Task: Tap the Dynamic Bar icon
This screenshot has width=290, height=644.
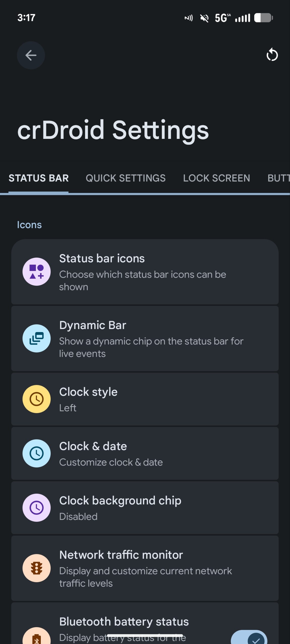Action: coord(37,338)
